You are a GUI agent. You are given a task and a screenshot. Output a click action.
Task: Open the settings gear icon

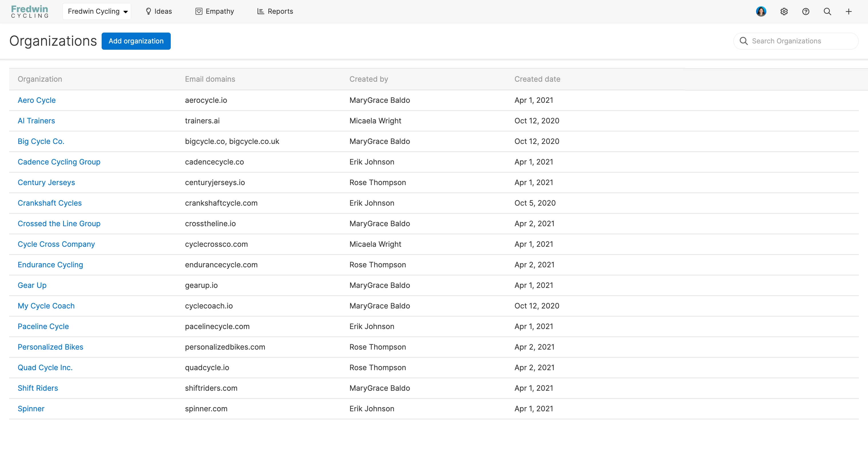[x=784, y=11]
